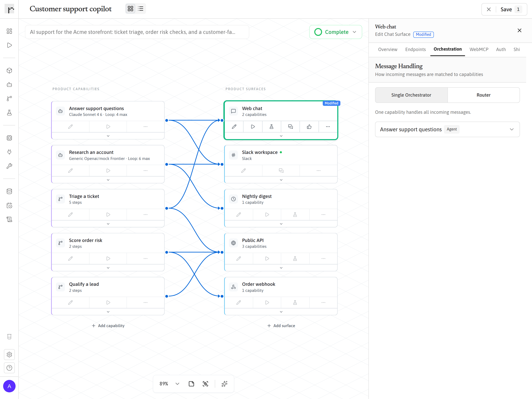Click the product description field
Viewport: 532px width, 399px height.
pos(137,32)
